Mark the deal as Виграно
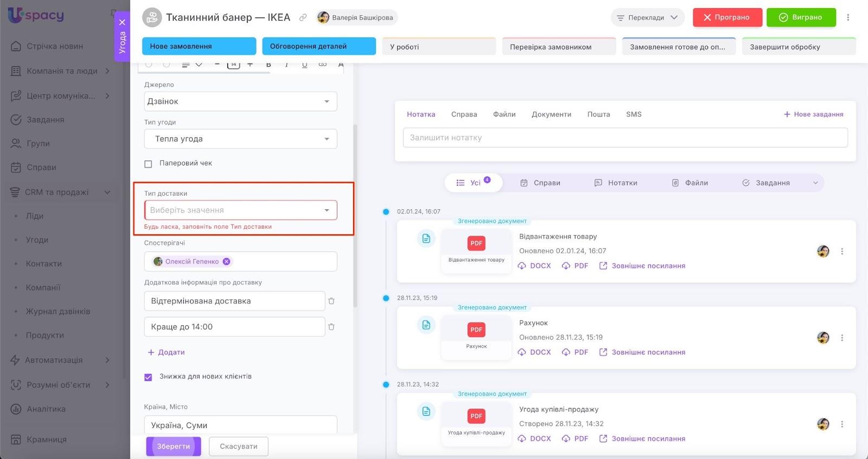Image resolution: width=868 pixels, height=459 pixels. coord(801,17)
